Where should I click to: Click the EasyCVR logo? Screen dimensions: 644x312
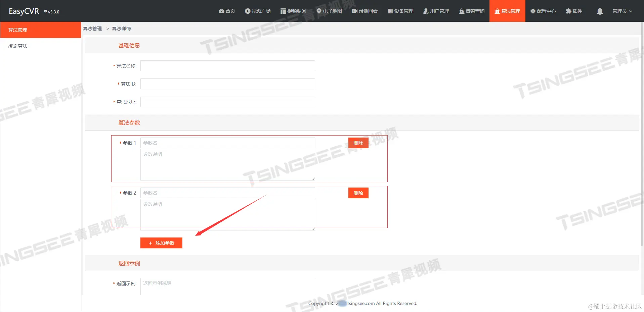24,11
